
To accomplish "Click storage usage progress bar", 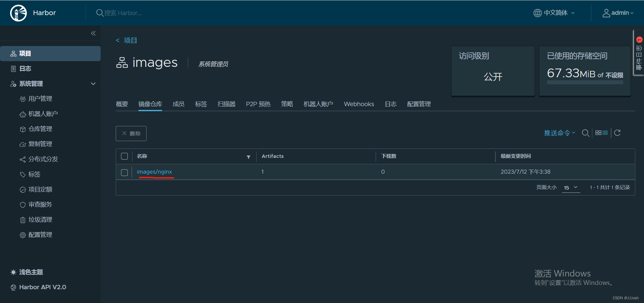I will coord(585,82).
